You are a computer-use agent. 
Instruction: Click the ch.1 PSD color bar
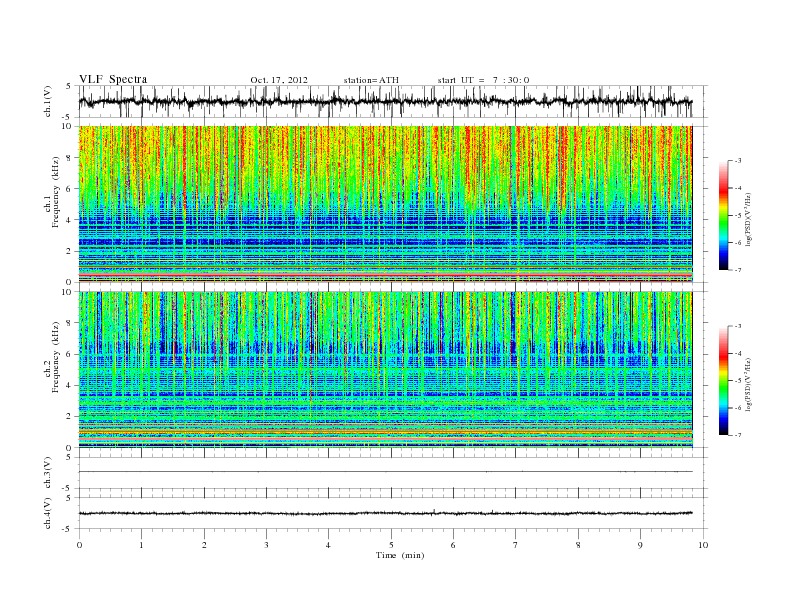point(723,216)
